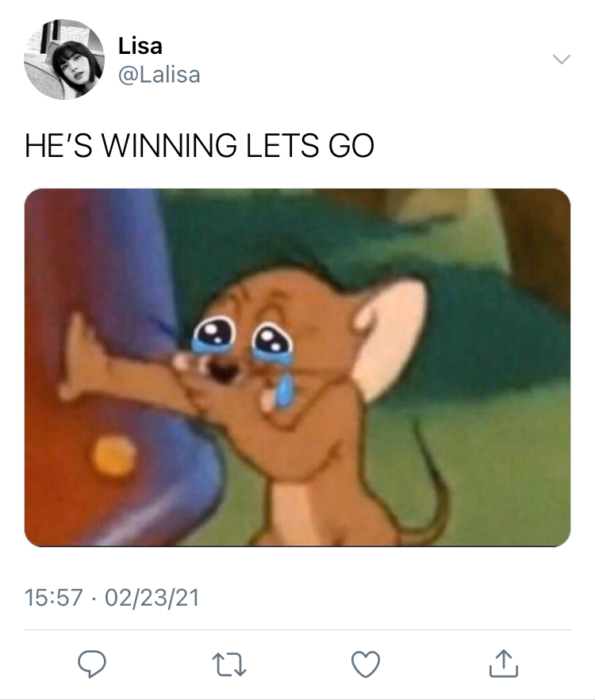The width and height of the screenshot is (595, 700).
Task: View the crying mouse image full screen
Action: point(297,367)
